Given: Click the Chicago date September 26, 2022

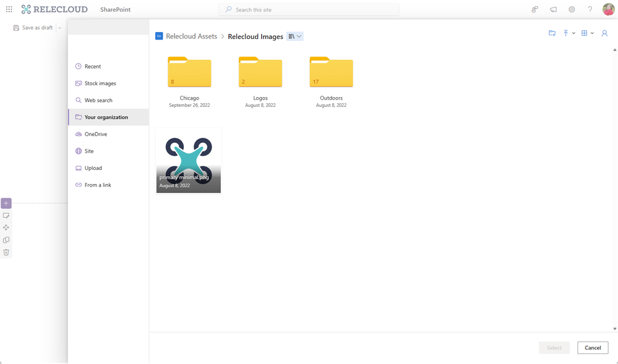Looking at the screenshot, I should tap(189, 105).
